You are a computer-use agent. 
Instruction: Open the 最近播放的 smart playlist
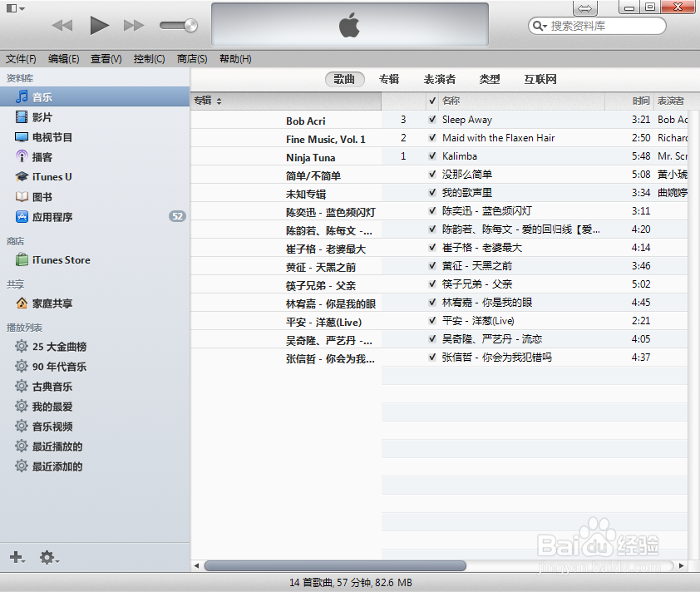[x=48, y=446]
